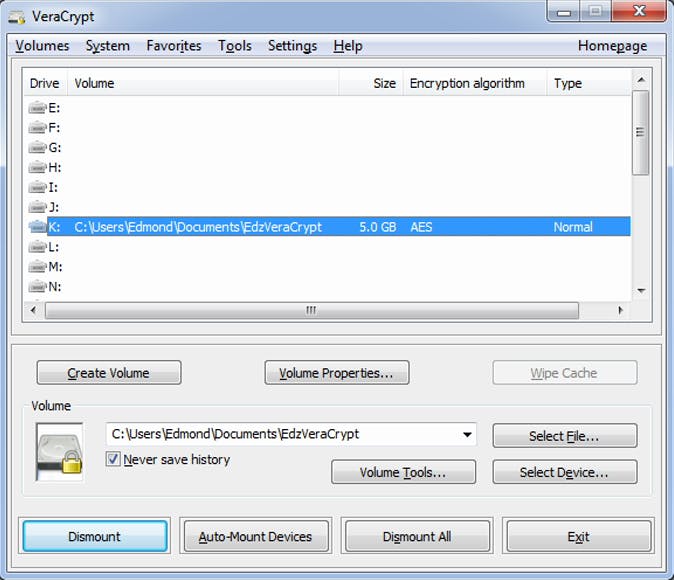Click the drive icon for N:
This screenshot has height=580, width=674.
[37, 286]
